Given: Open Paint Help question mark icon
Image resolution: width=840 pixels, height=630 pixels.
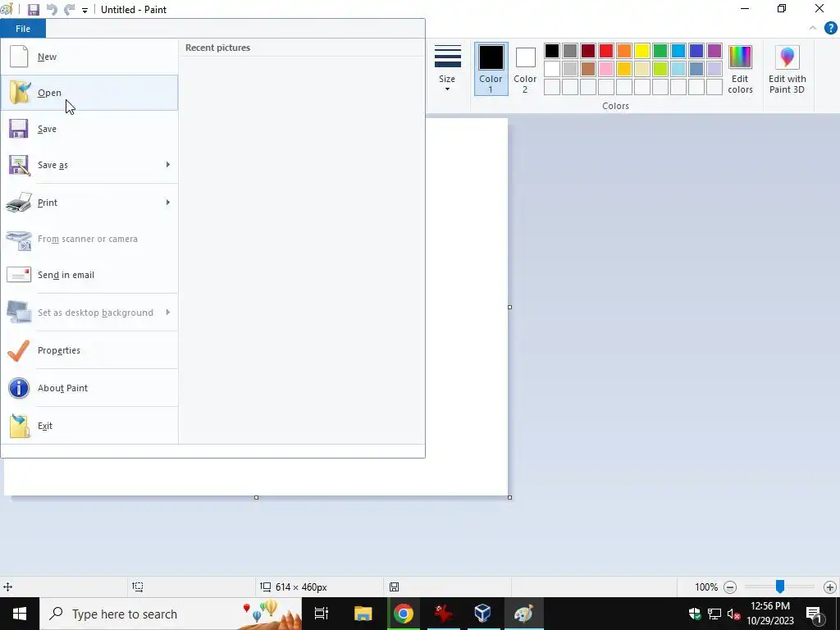Looking at the screenshot, I should click(830, 28).
